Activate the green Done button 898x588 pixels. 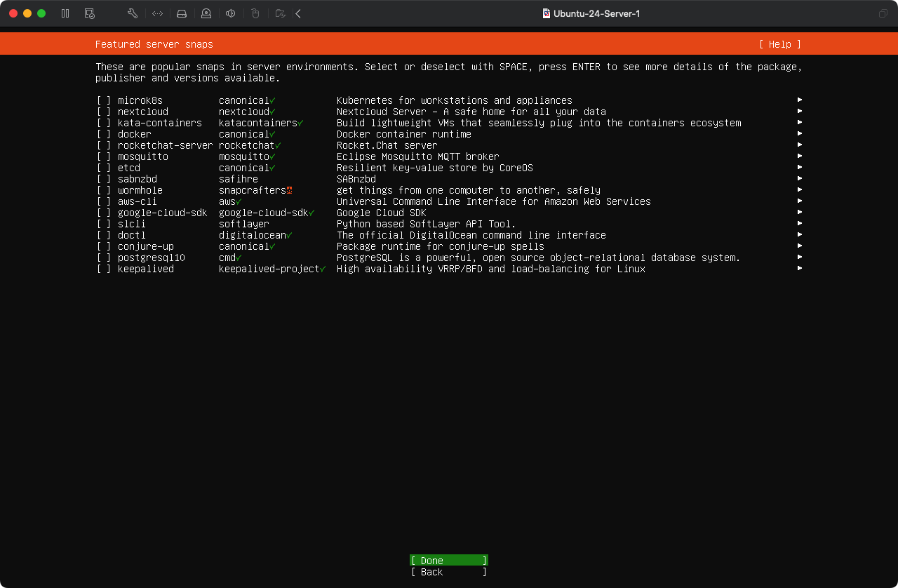click(x=449, y=561)
